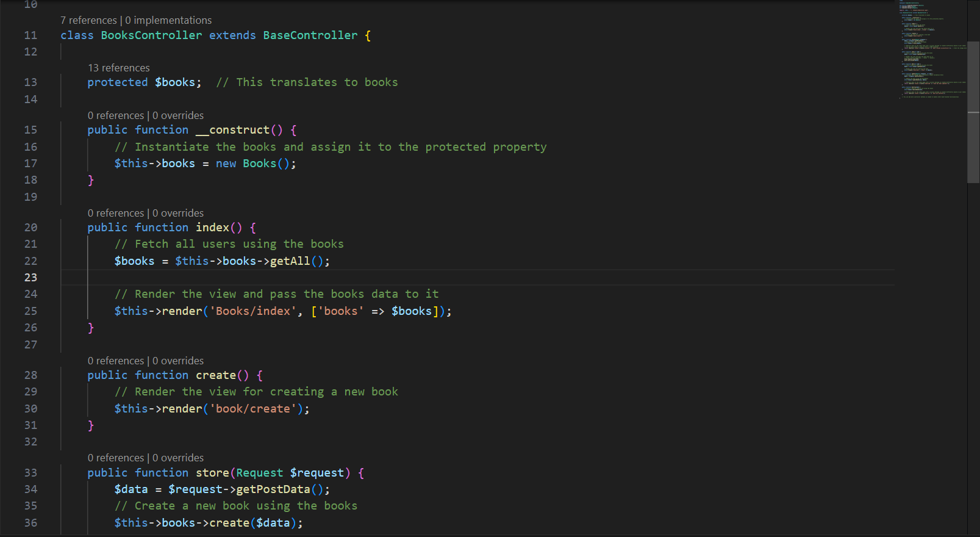Image resolution: width=980 pixels, height=537 pixels.
Task: Click line number 20 in gutter
Action: [30, 228]
